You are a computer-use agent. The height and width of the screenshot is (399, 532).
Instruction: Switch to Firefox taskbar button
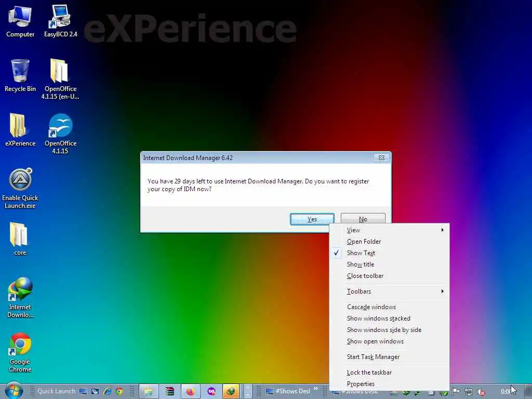(x=190, y=391)
